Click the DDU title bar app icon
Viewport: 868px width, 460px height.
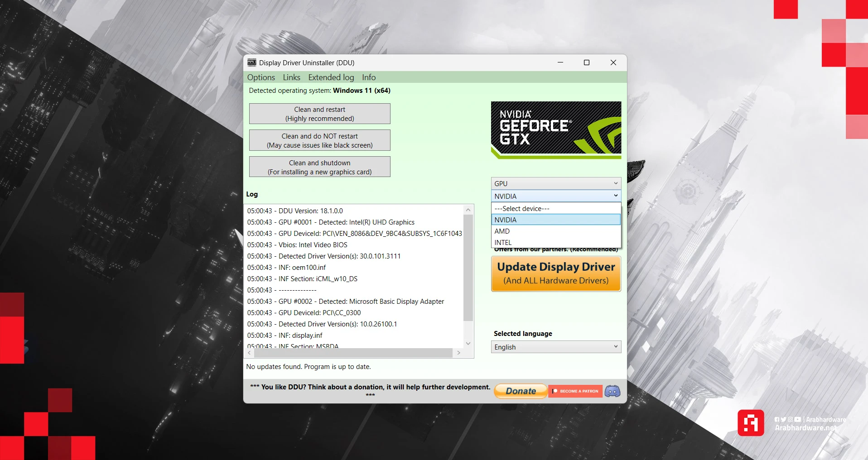coord(252,62)
